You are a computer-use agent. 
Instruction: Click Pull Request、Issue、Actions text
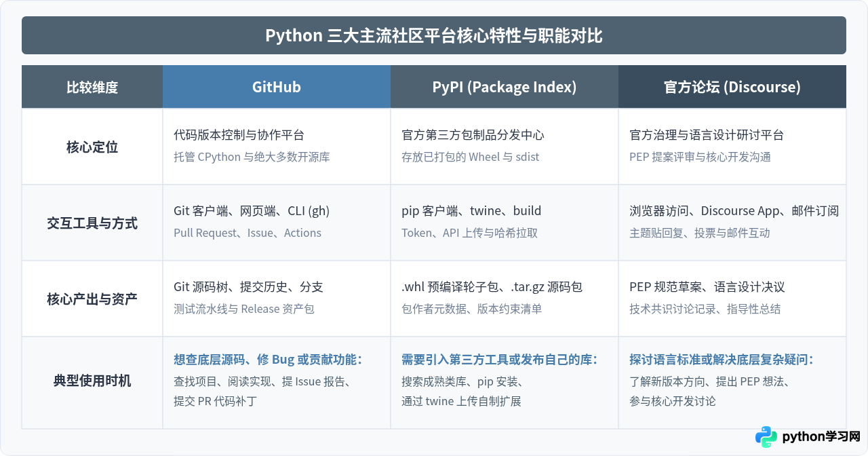[x=248, y=233]
